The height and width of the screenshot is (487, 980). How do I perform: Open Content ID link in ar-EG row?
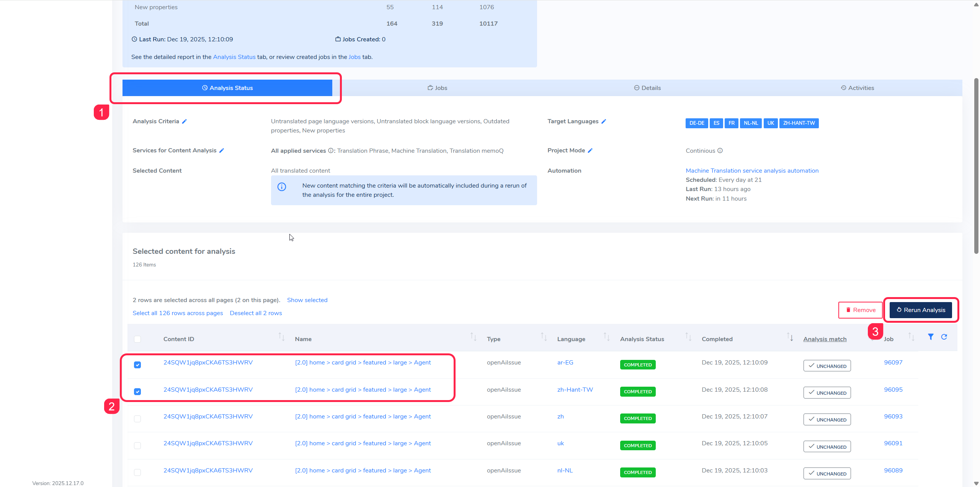click(208, 363)
